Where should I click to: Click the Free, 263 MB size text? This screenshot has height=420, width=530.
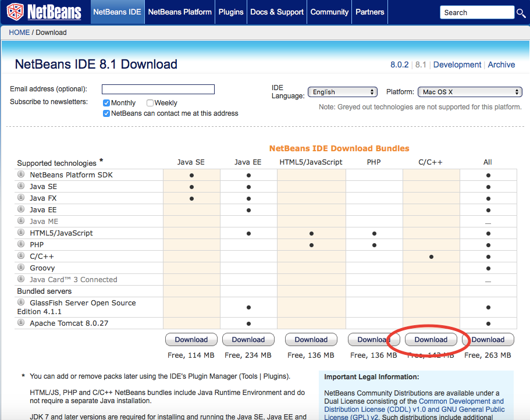coord(488,355)
